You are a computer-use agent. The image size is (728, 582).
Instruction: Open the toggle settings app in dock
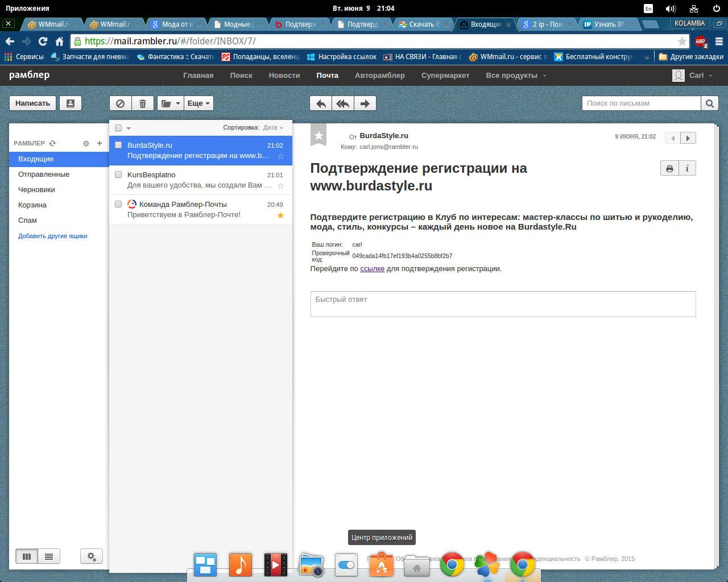click(346, 565)
